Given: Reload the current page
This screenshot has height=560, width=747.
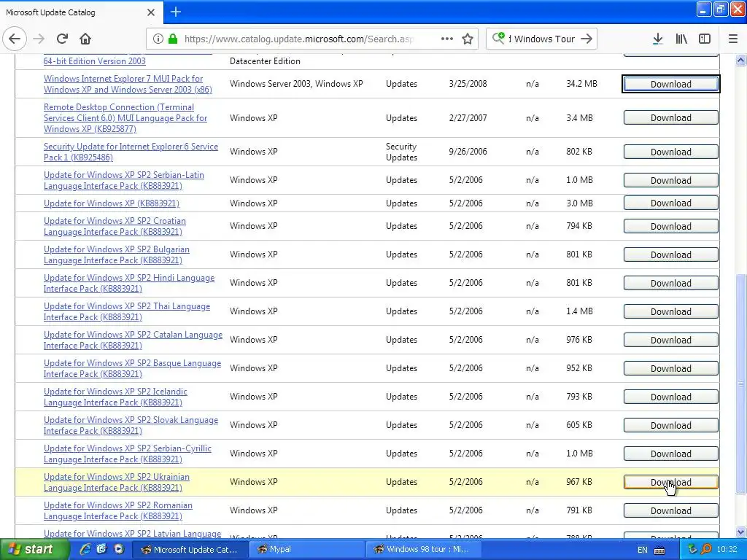Looking at the screenshot, I should click(x=62, y=39).
